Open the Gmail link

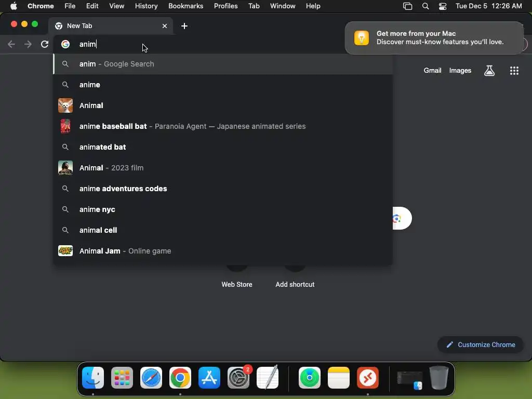[432, 71]
